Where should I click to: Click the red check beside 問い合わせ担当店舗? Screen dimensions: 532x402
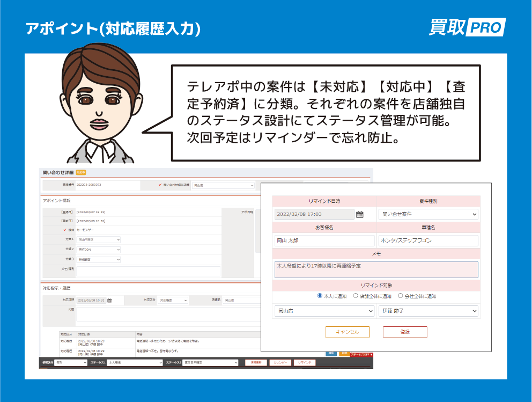pyautogui.click(x=160, y=185)
